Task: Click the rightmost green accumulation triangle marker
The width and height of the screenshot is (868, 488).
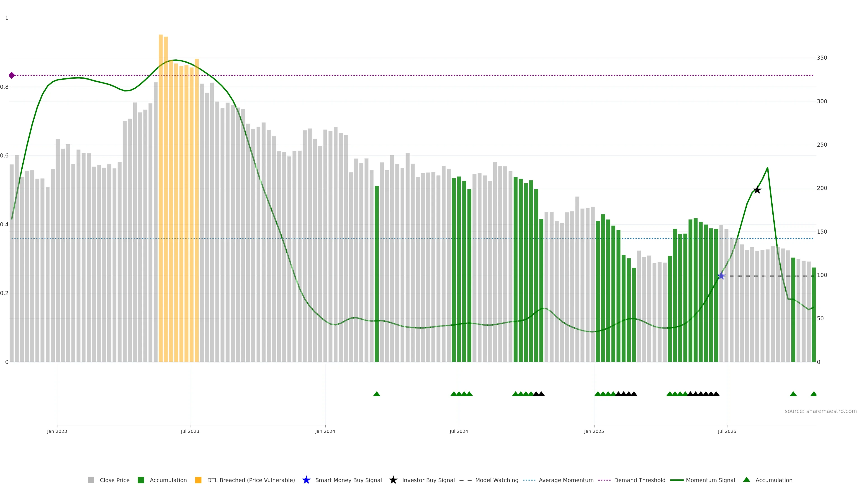Action: click(x=814, y=394)
